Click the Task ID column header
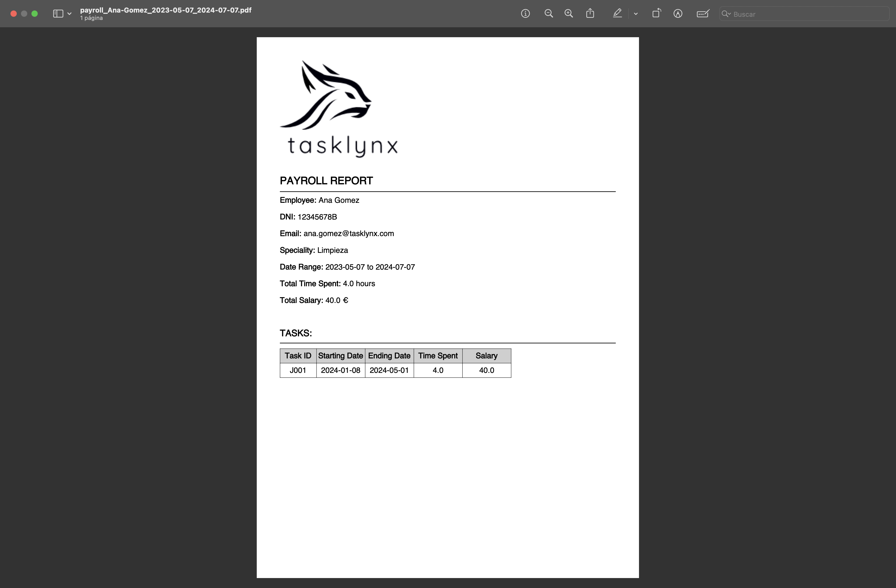The width and height of the screenshot is (896, 588). [x=298, y=356]
